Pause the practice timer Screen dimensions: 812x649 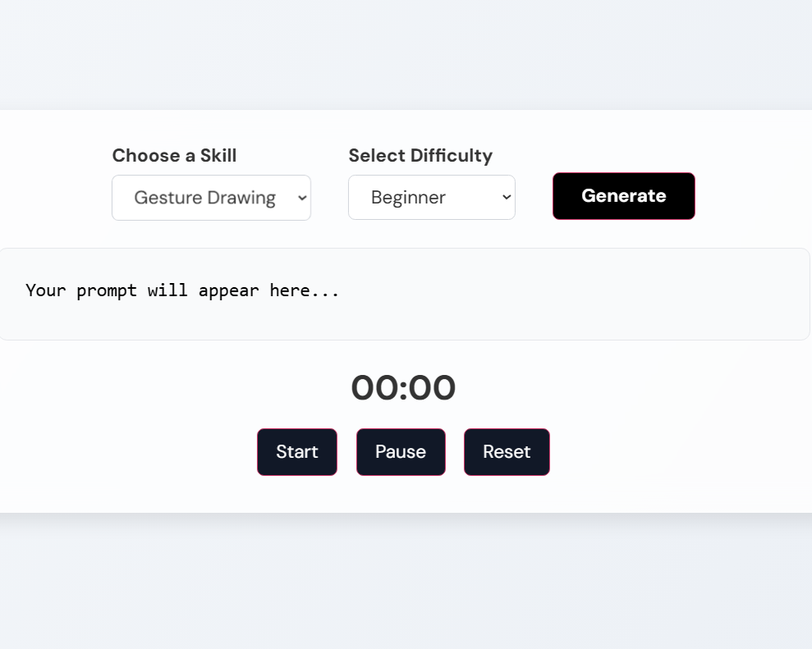[x=401, y=452]
